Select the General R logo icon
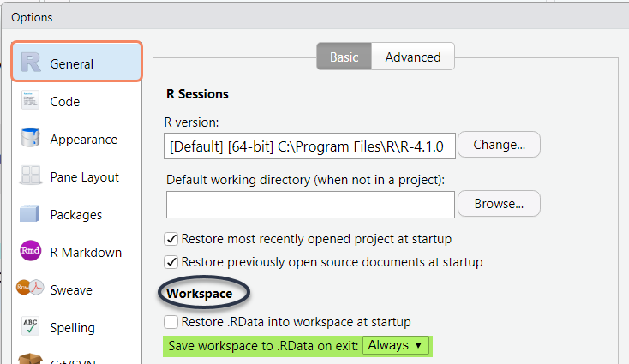This screenshot has height=364, width=629. (x=31, y=63)
